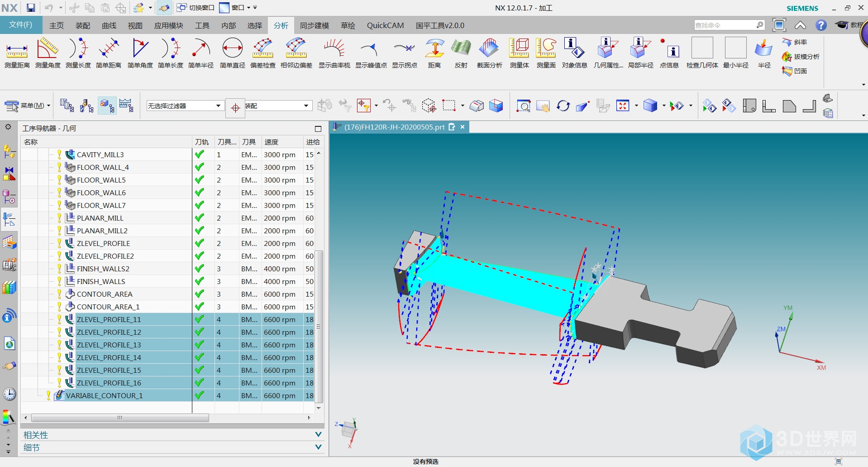Select the CONTOUR_AREA_1 operation
Screen dimensions: 868x467
[108, 307]
